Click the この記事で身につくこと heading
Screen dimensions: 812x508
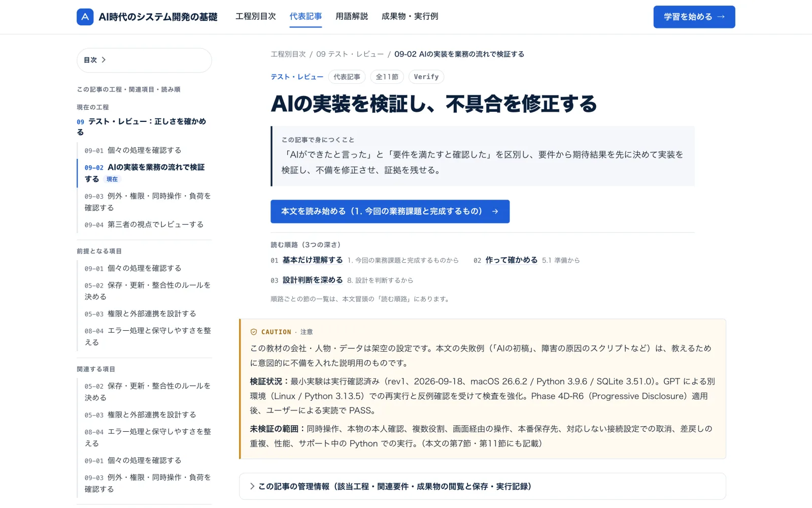pyautogui.click(x=318, y=140)
